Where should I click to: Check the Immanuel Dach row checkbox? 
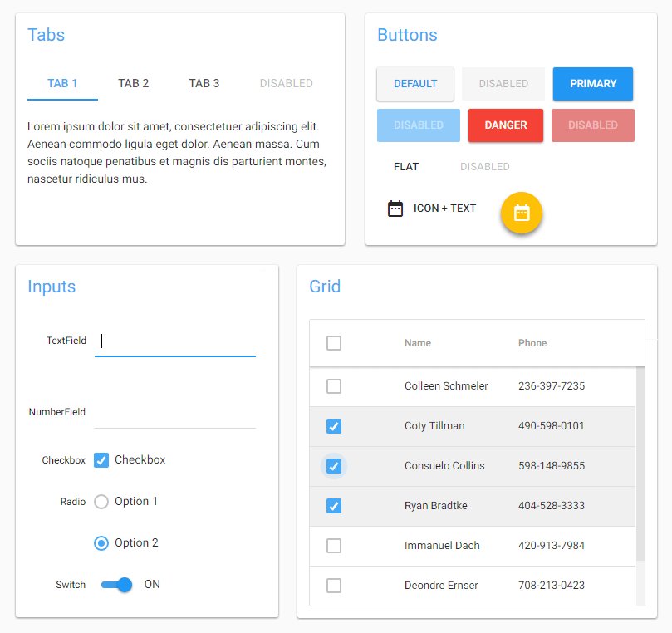[334, 546]
